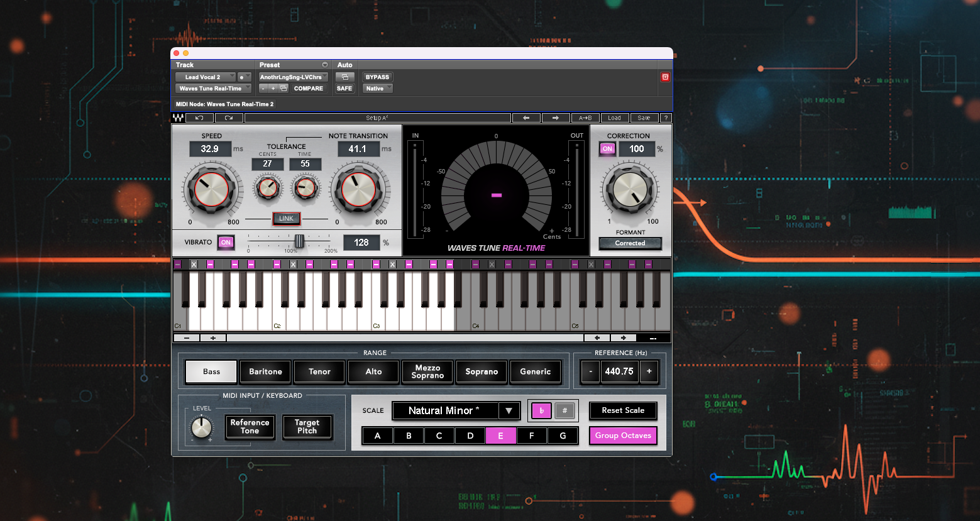This screenshot has height=521, width=980.
Task: Go to the previous preset with left arrow
Action: coord(526,118)
